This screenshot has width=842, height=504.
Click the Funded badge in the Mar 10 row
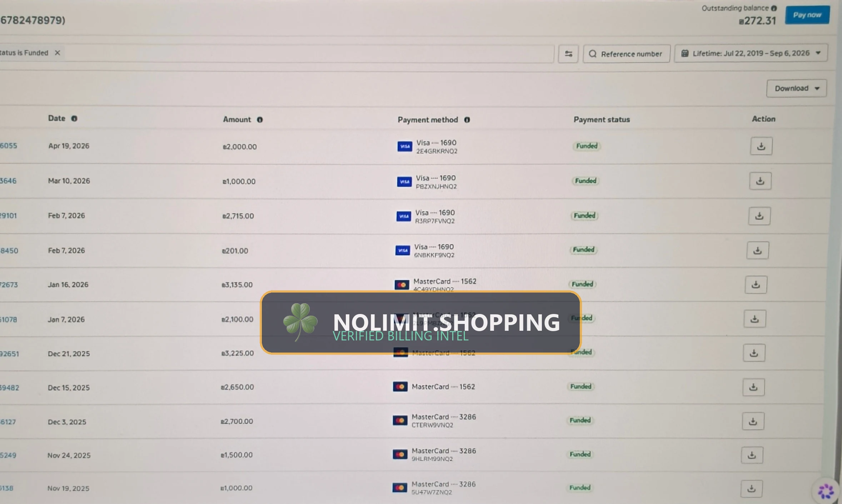tap(586, 181)
